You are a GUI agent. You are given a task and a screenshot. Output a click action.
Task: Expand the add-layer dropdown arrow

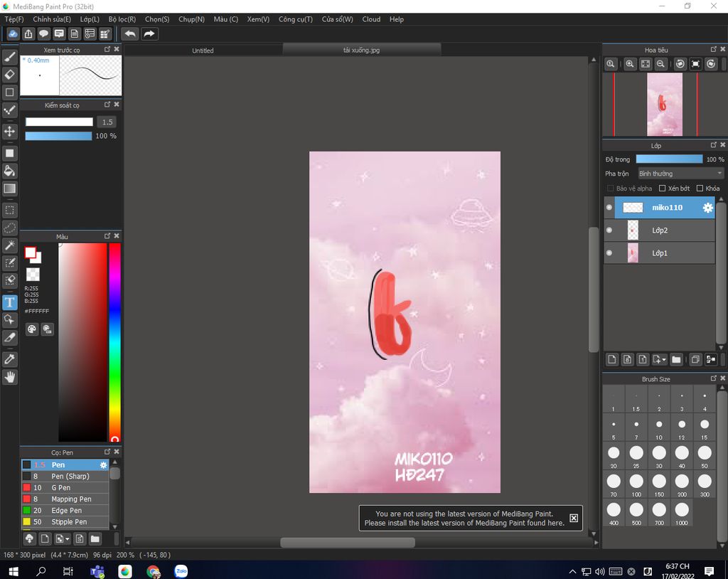664,360
